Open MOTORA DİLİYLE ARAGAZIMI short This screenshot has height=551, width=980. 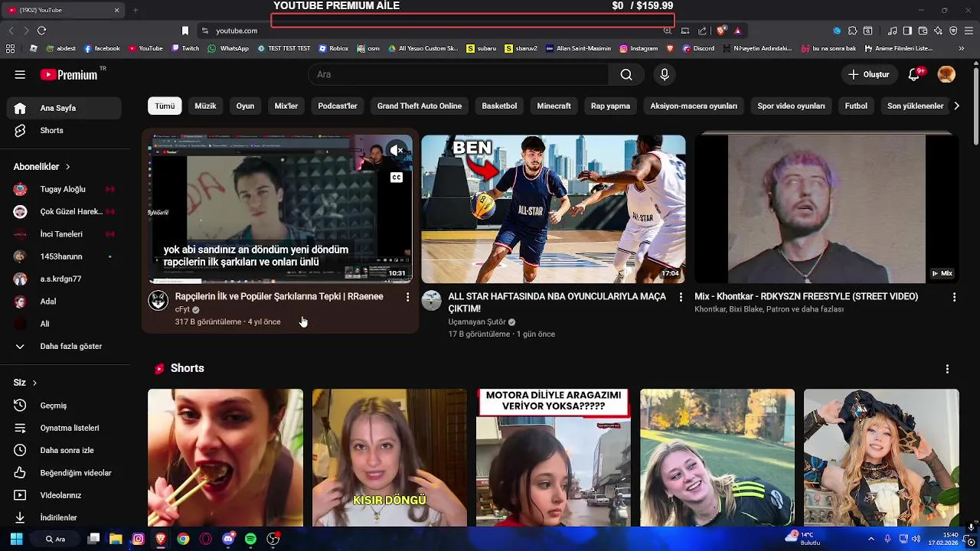tap(554, 458)
